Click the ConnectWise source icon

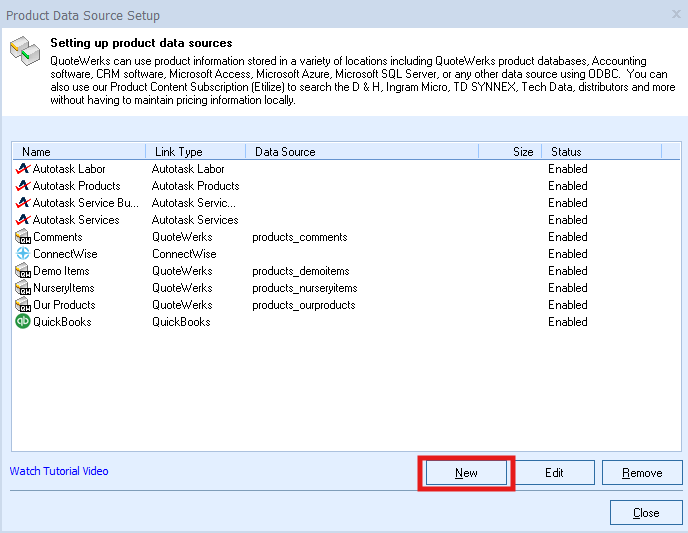coord(24,254)
